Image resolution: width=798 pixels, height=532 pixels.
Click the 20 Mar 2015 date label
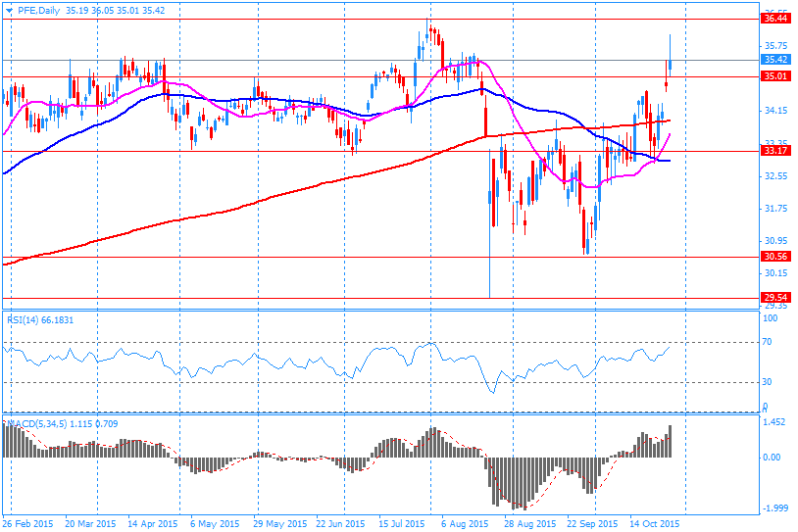point(90,524)
